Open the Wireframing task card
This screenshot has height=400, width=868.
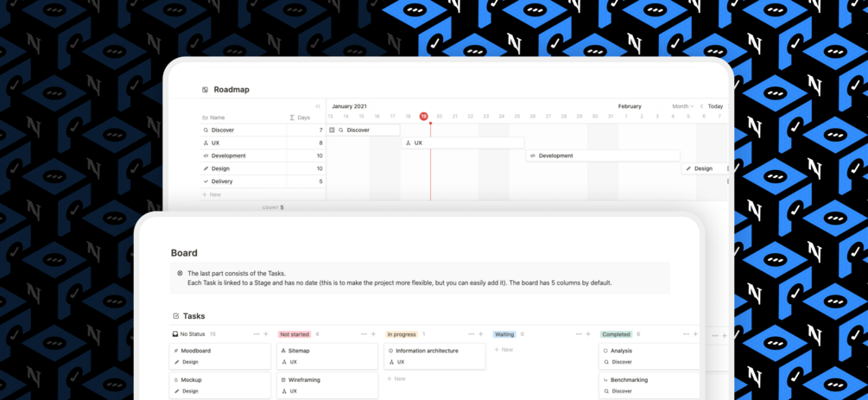coord(327,385)
